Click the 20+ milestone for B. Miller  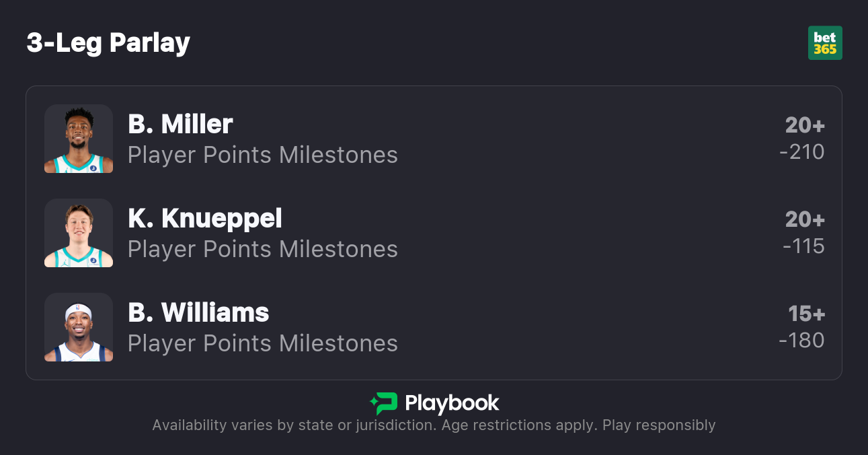[x=805, y=125]
